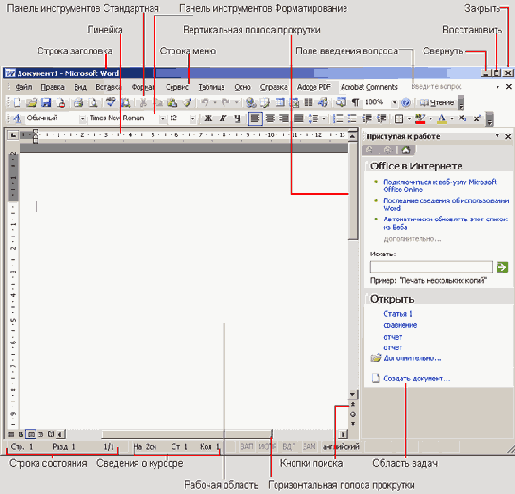Screen dimensions: 515x494
Task: Click the Введите вопрос help question box
Action: (437, 87)
